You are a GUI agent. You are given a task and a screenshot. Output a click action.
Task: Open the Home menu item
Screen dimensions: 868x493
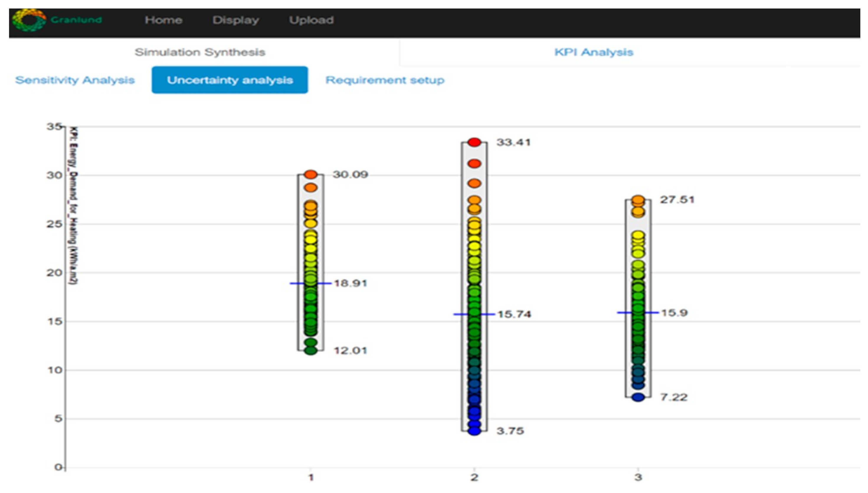[x=163, y=20]
